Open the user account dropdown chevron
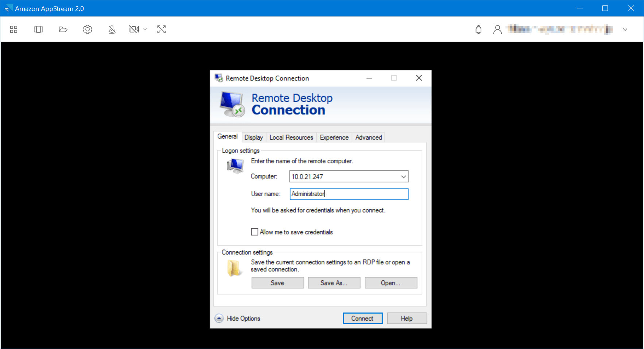Image resolution: width=644 pixels, height=349 pixels. click(625, 30)
